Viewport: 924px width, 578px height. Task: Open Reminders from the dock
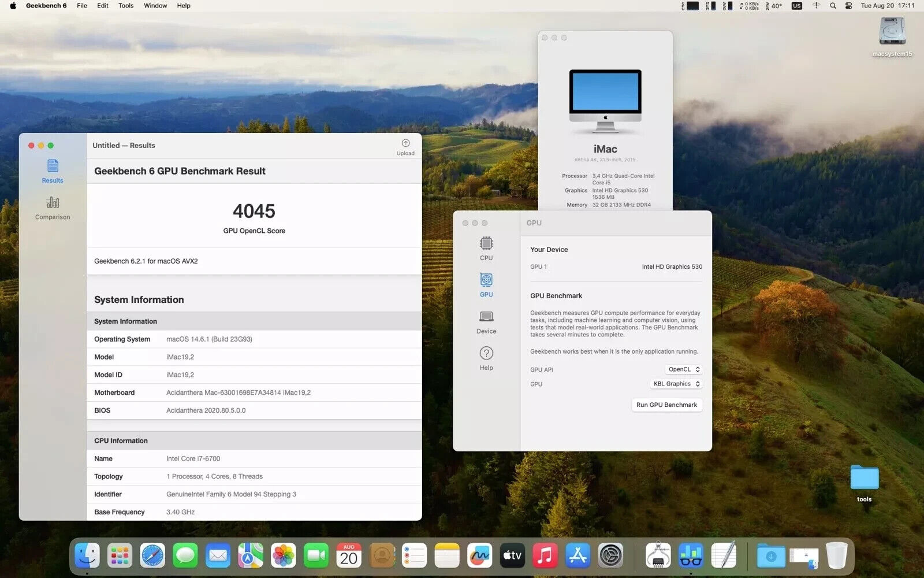(414, 556)
